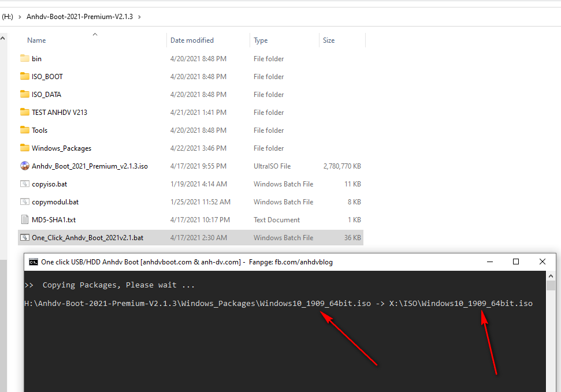Minimize the One click USB/HDD console window
The image size is (561, 392).
click(x=490, y=262)
